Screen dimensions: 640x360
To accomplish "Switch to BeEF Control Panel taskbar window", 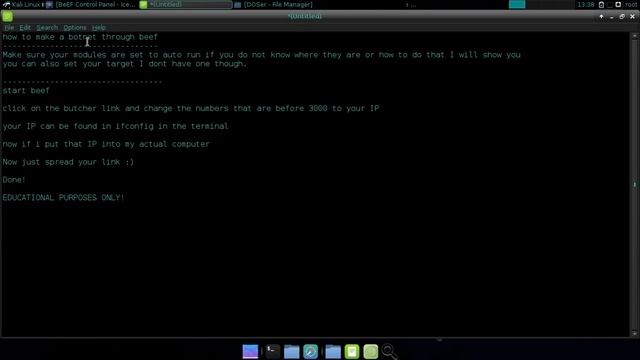I will (x=91, y=4).
